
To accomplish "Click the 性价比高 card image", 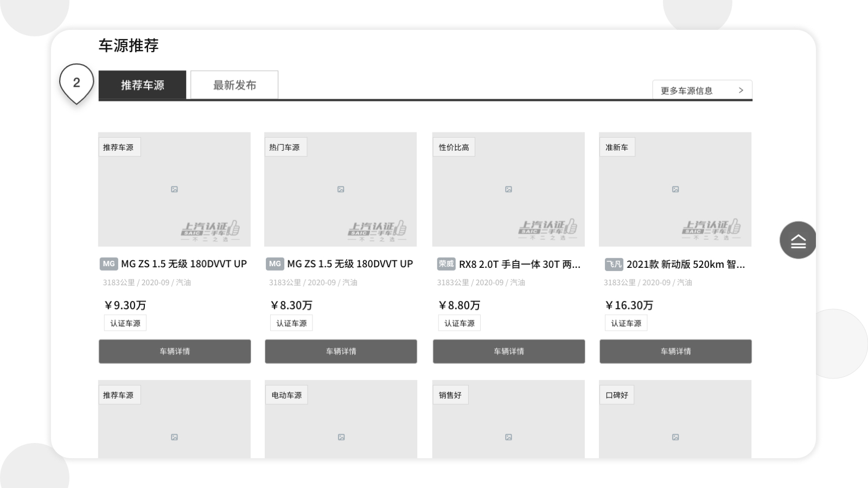I will [508, 189].
